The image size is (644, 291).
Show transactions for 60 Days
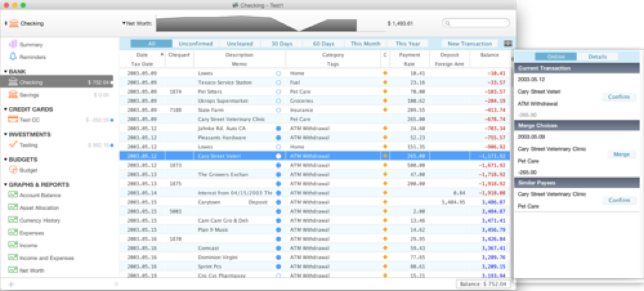point(324,44)
